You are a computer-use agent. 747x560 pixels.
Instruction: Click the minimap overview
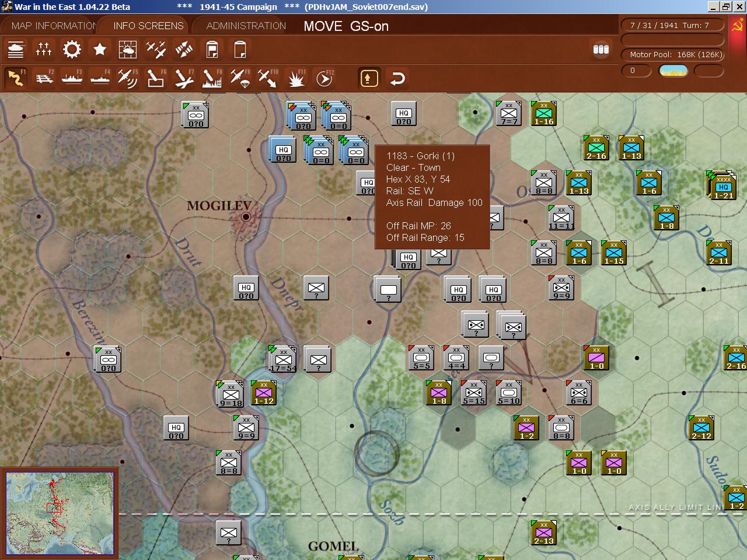click(60, 513)
